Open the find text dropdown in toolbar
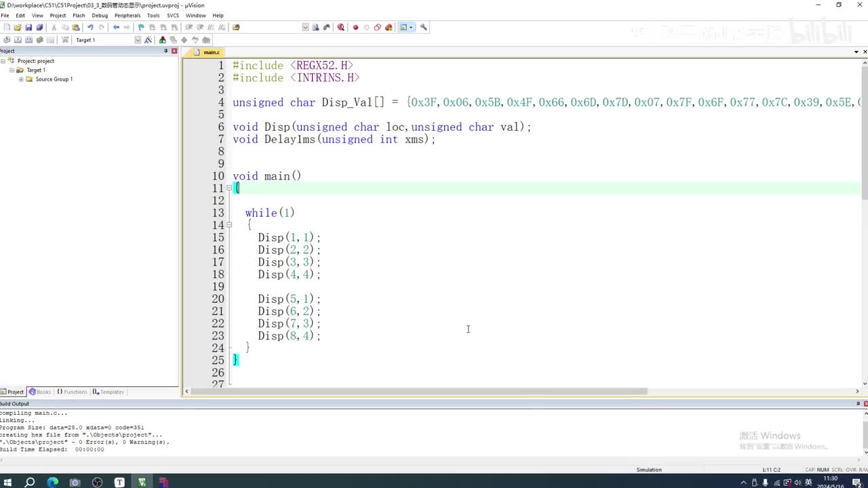 (x=305, y=28)
